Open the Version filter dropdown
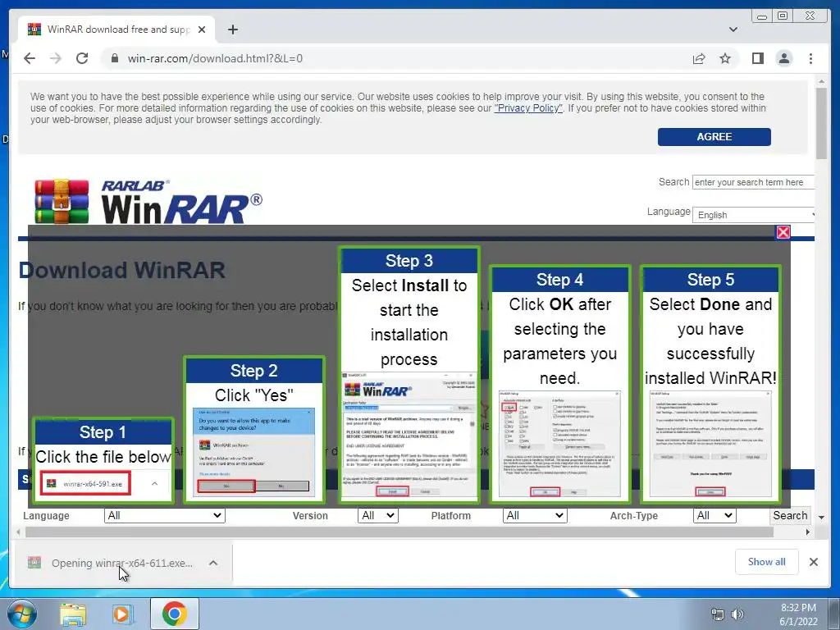The height and width of the screenshot is (630, 840). click(377, 515)
